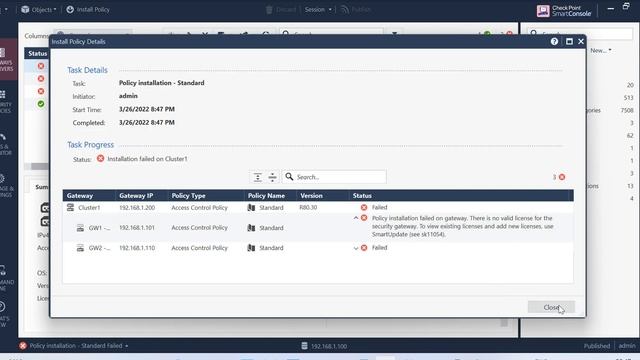This screenshot has height=360, width=640.
Task: Sort by Gateway IP column header
Action: point(141,196)
